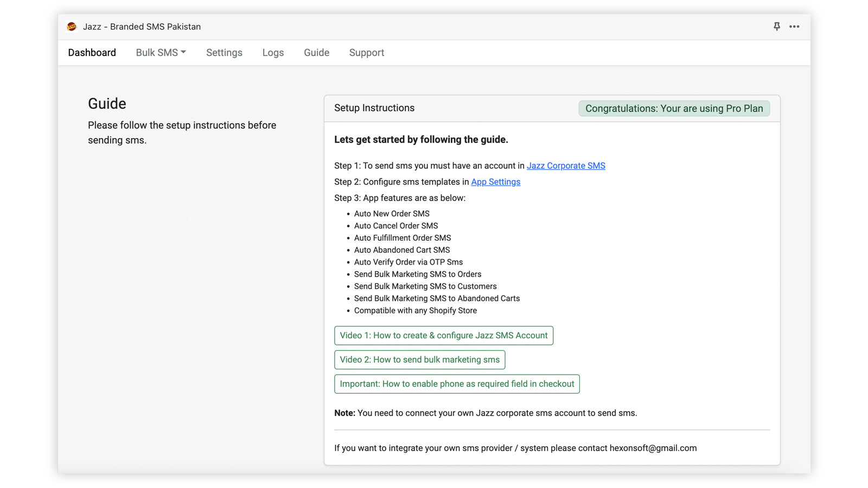This screenshot has height=488, width=868.
Task: Click the Pro Plan congratulations badge
Action: point(674,108)
